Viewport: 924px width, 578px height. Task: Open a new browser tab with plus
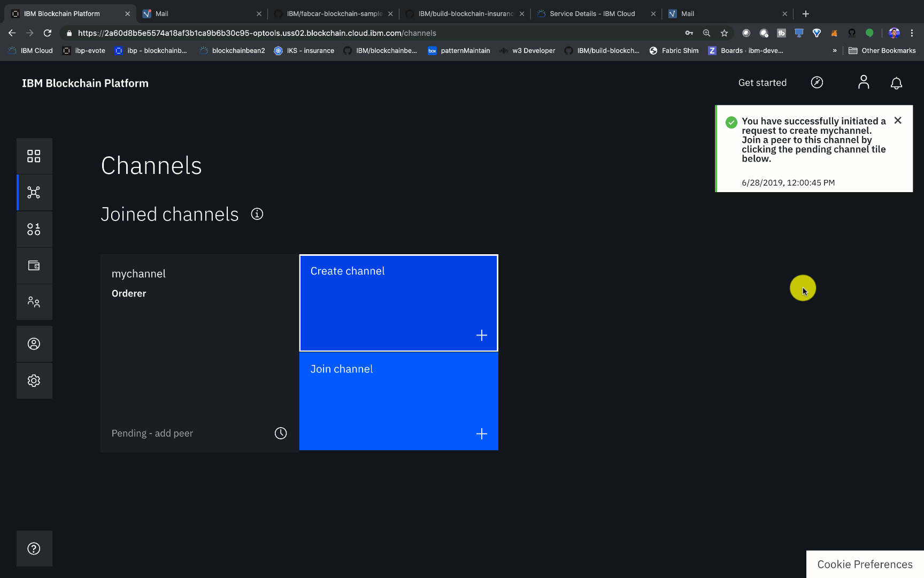pyautogui.click(x=806, y=14)
